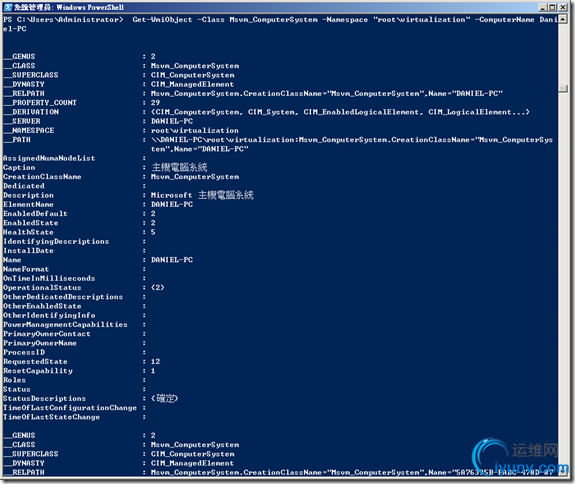
Task: Click the first CIM_ComputerSystem superclass value
Action: [193, 75]
